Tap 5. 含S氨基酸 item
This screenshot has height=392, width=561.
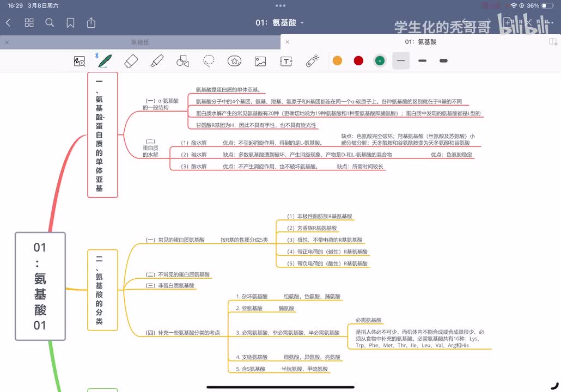pos(251,369)
